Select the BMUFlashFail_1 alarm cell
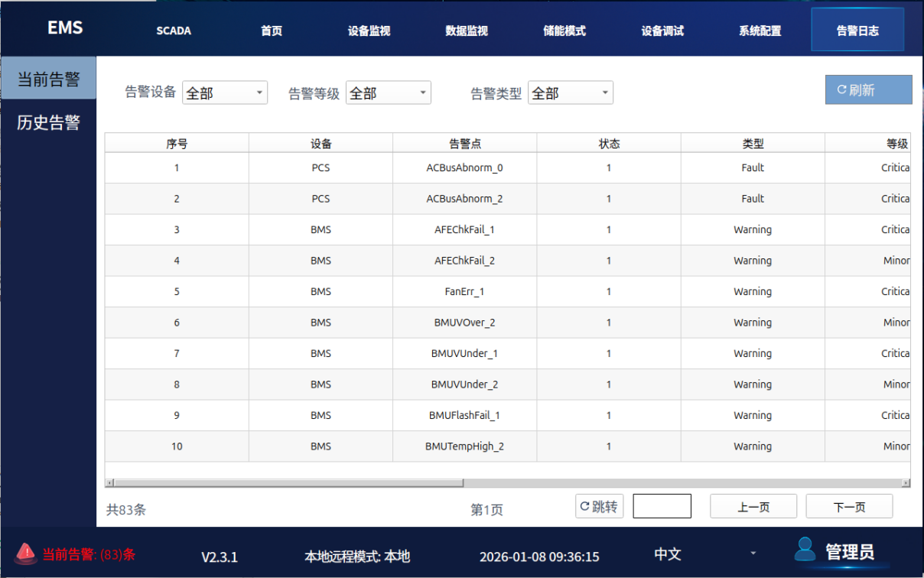This screenshot has width=924, height=578. click(465, 415)
